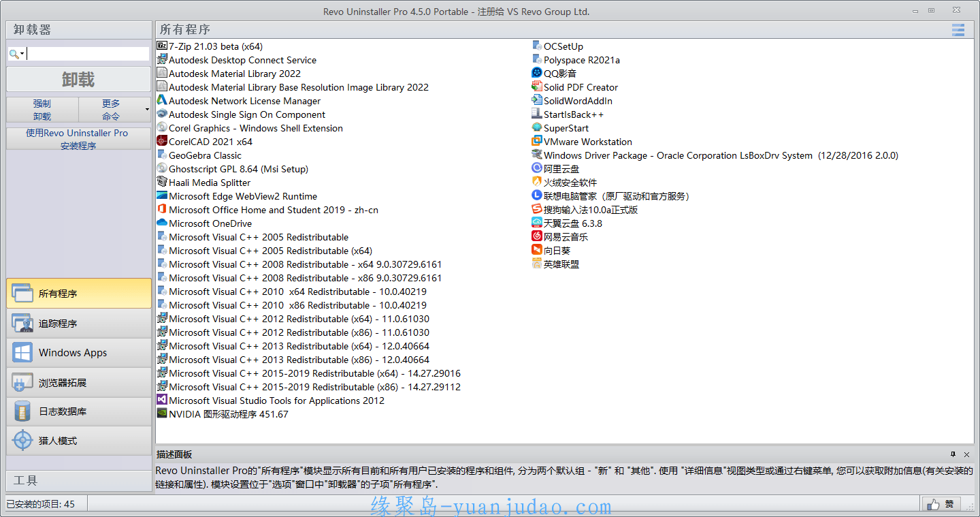Click the Autodesk Single Sign On Component icon
980x517 pixels.
coord(162,114)
